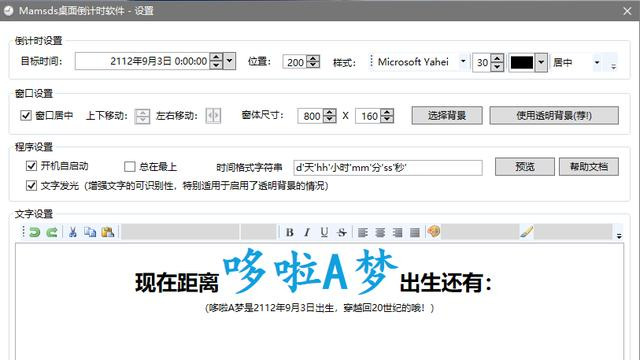This screenshot has width=640, height=360.
Task: Click the width field showing 800
Action: point(311,116)
